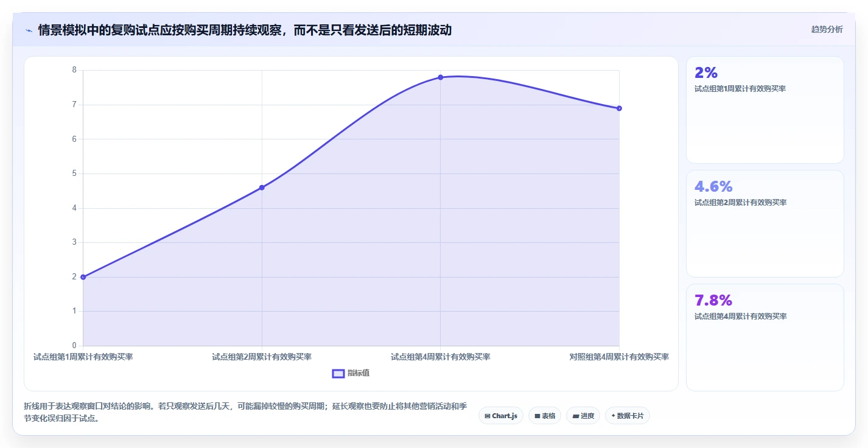This screenshot has height=448, width=868.
Task: Click the y-axis label 4
Action: 74,208
